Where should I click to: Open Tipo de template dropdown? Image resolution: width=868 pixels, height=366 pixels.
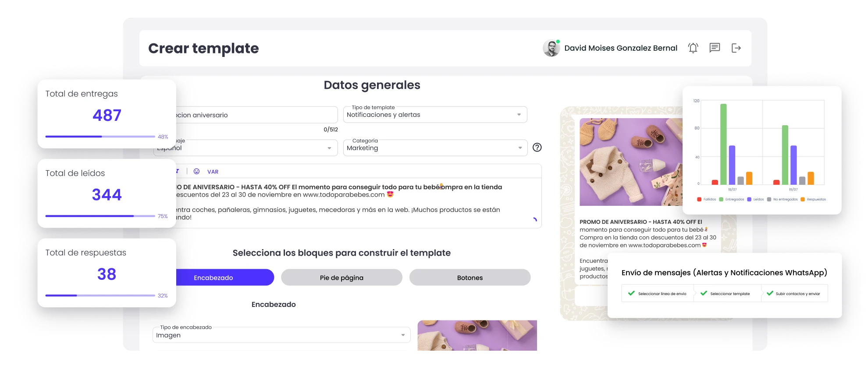435,115
